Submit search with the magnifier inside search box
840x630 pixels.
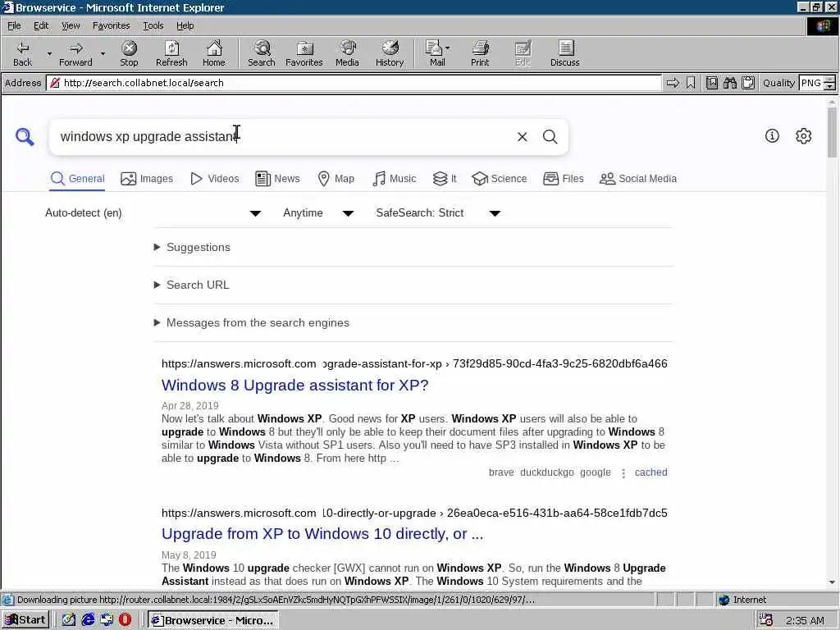(x=550, y=137)
